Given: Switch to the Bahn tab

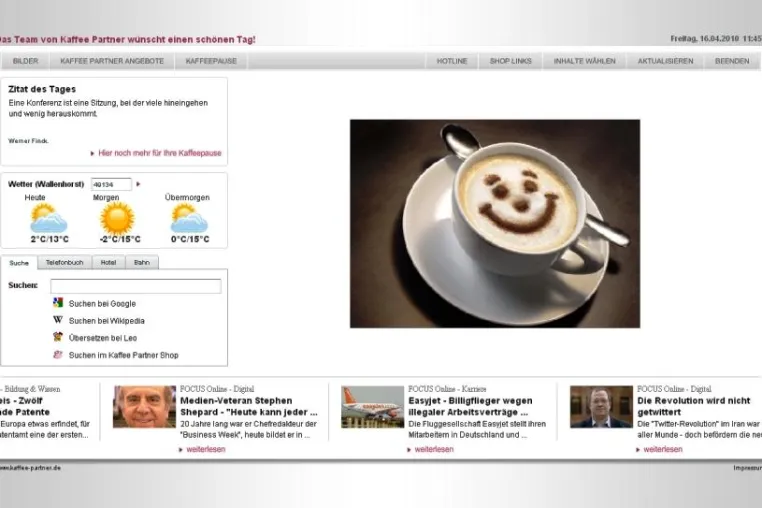Looking at the screenshot, I should (142, 263).
